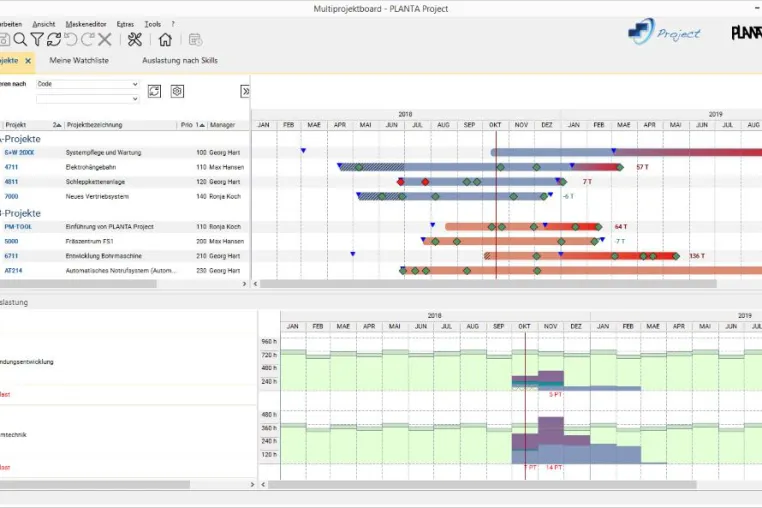Open the Extras menu
762x508 pixels.
tap(125, 24)
